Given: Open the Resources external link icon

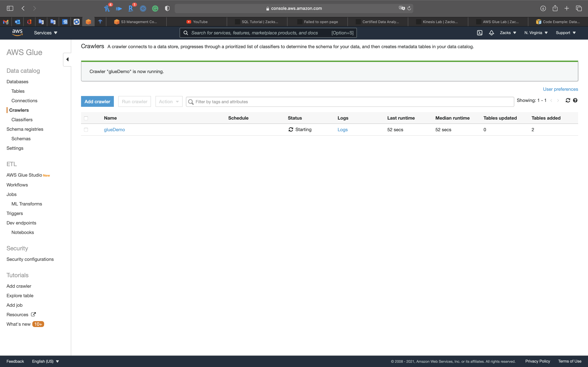Looking at the screenshot, I should click(33, 314).
